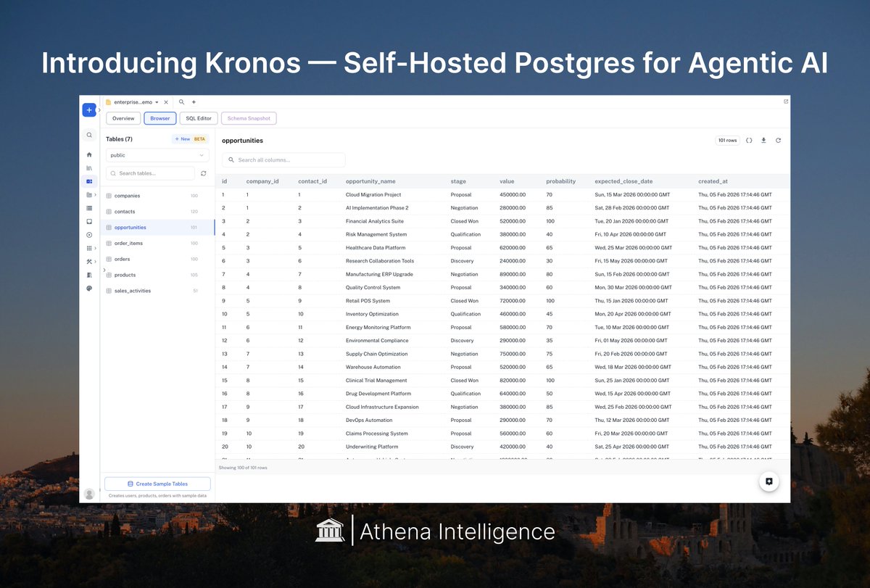Select the Financial Analytics Suite cell
The width and height of the screenshot is (870, 588).
375,221
